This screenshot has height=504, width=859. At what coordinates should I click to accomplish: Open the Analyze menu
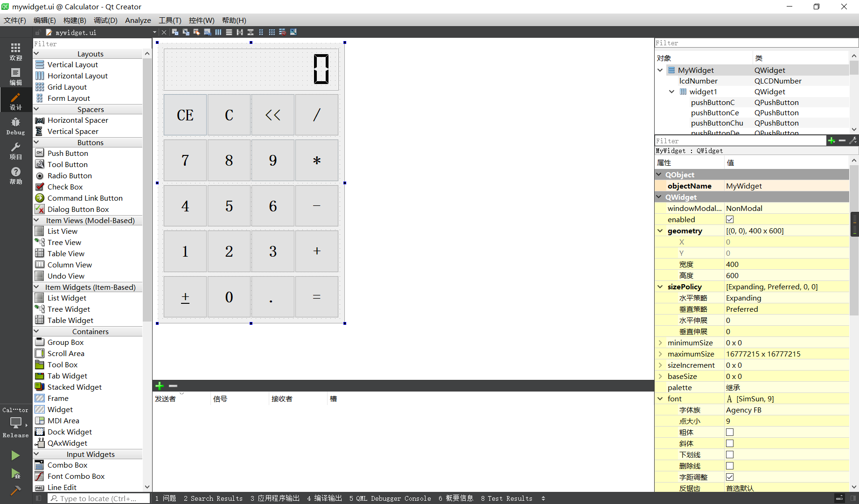point(138,20)
